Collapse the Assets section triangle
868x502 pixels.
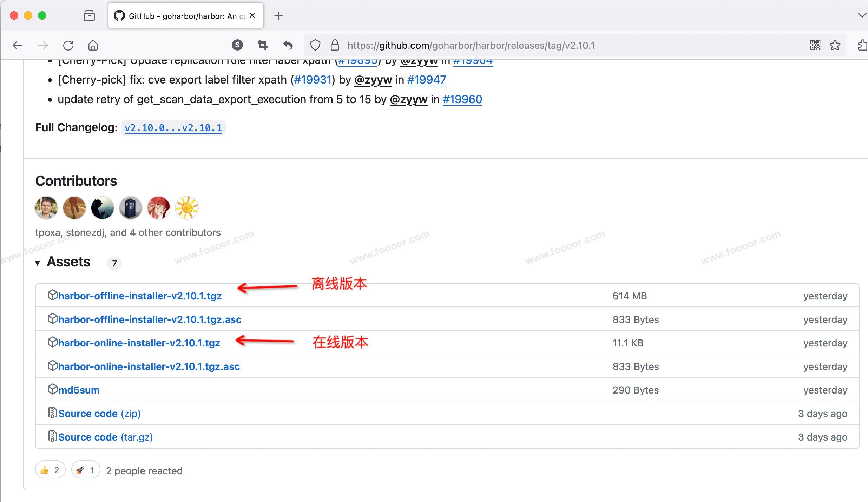[38, 263]
